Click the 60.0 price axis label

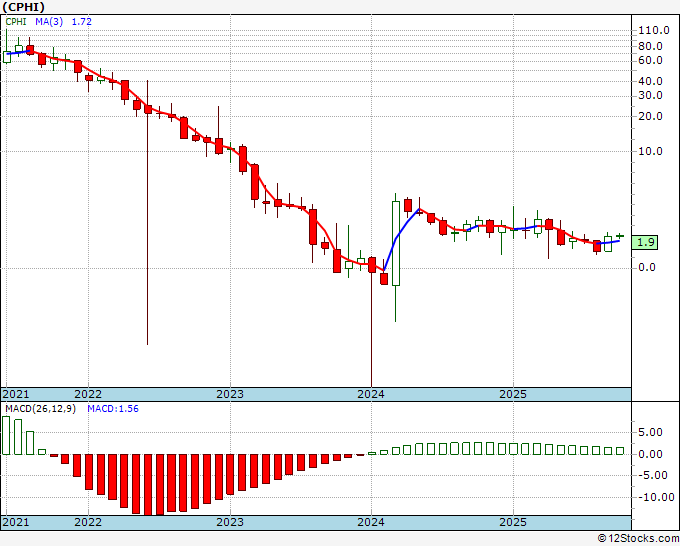pyautogui.click(x=650, y=60)
